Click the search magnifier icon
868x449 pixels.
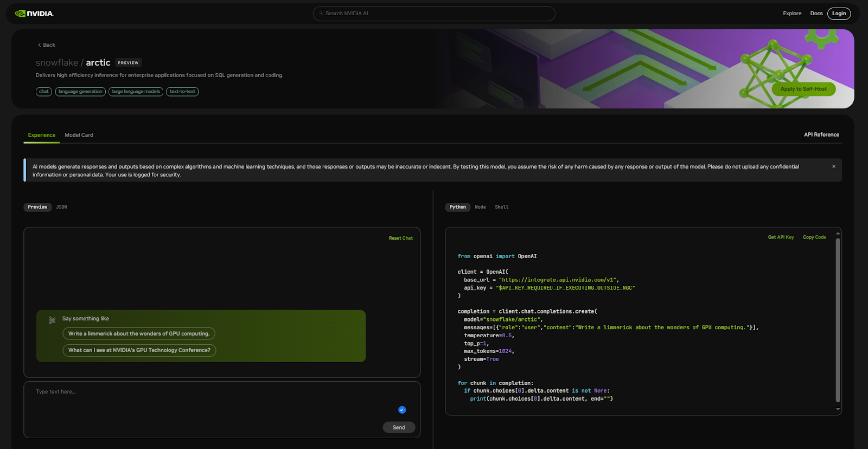[x=321, y=14]
